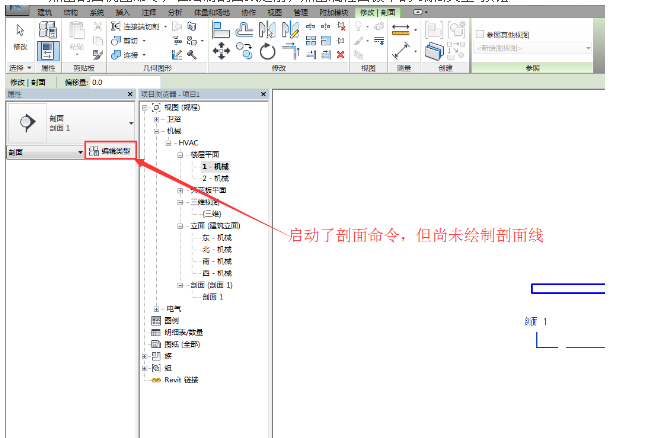Close the Project Browser panel
645x438 pixels.
(263, 94)
